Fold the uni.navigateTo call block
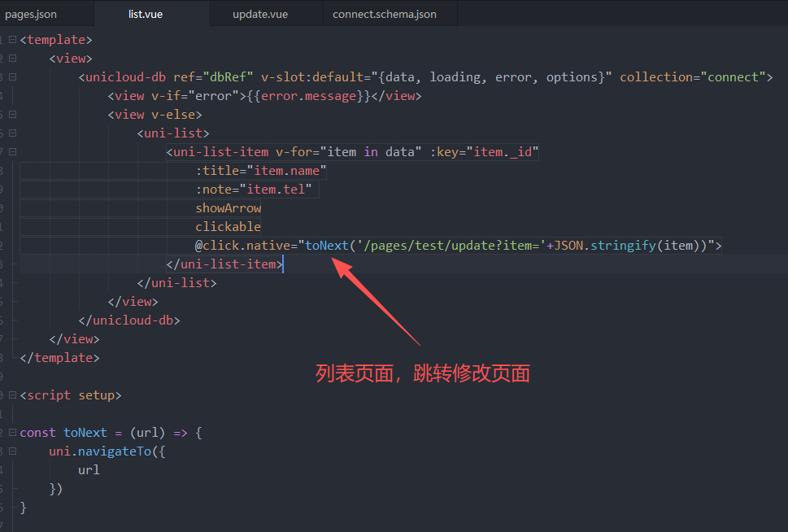The image size is (788, 532). [x=12, y=451]
